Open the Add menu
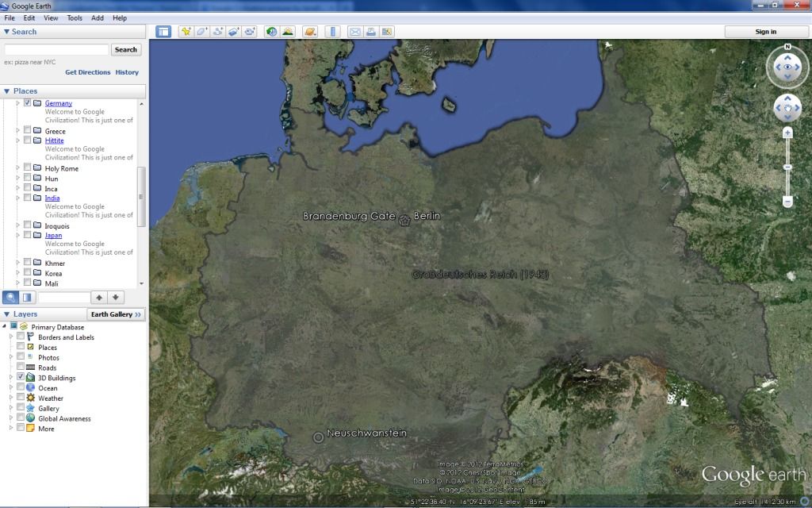Screen dimensions: 812x508 [x=98, y=17]
